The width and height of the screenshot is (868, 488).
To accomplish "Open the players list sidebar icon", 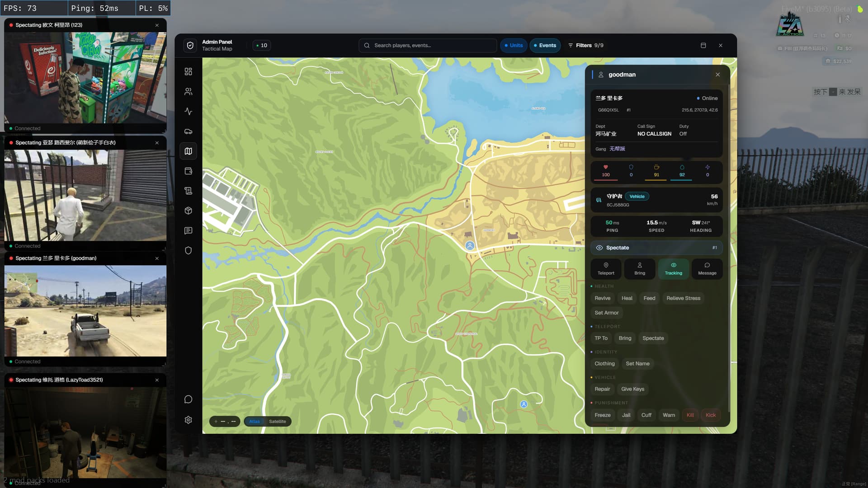I will (x=188, y=92).
